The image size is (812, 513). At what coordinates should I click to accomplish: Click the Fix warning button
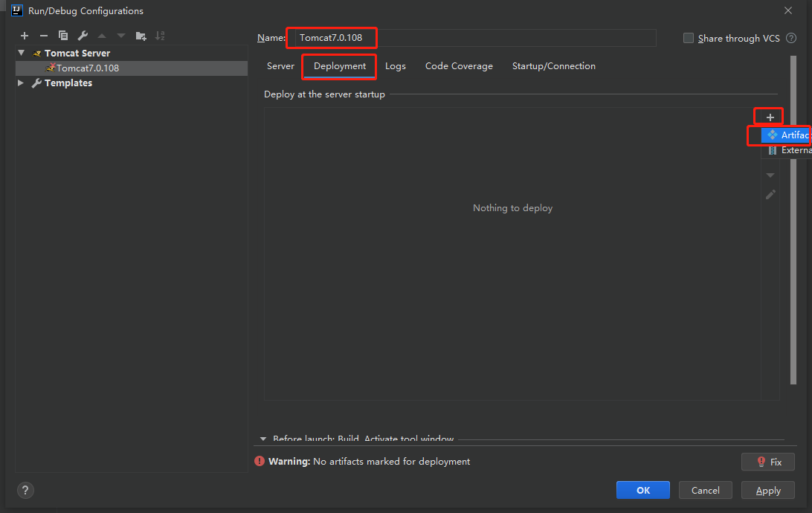pyautogui.click(x=768, y=462)
